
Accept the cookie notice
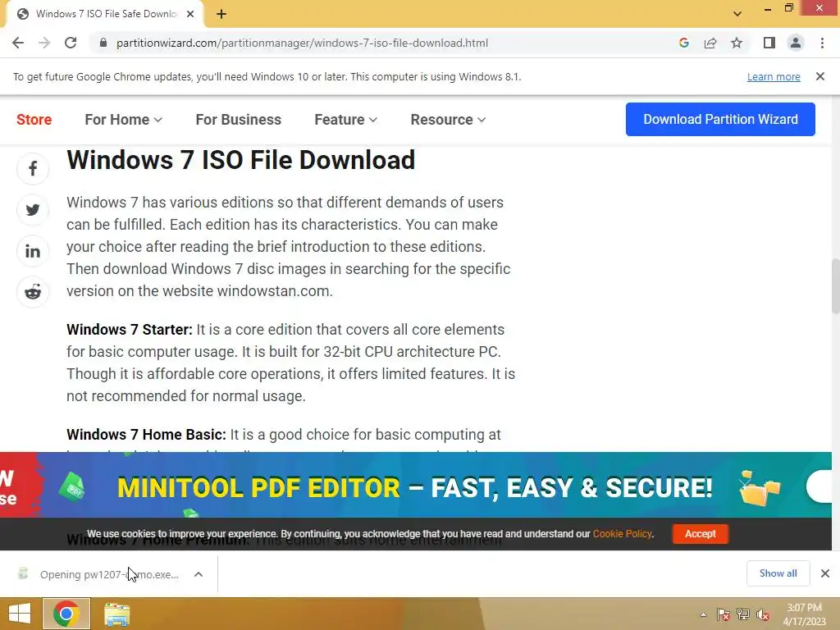(700, 534)
